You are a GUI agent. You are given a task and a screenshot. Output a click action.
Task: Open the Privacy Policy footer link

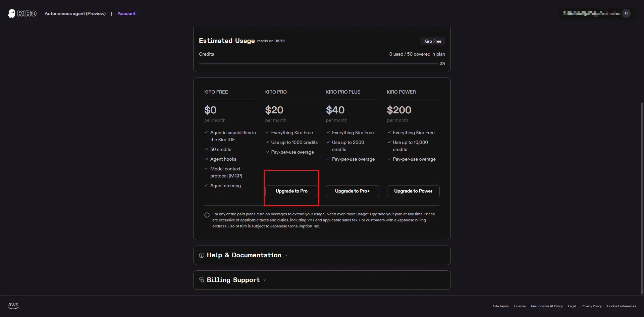592,306
